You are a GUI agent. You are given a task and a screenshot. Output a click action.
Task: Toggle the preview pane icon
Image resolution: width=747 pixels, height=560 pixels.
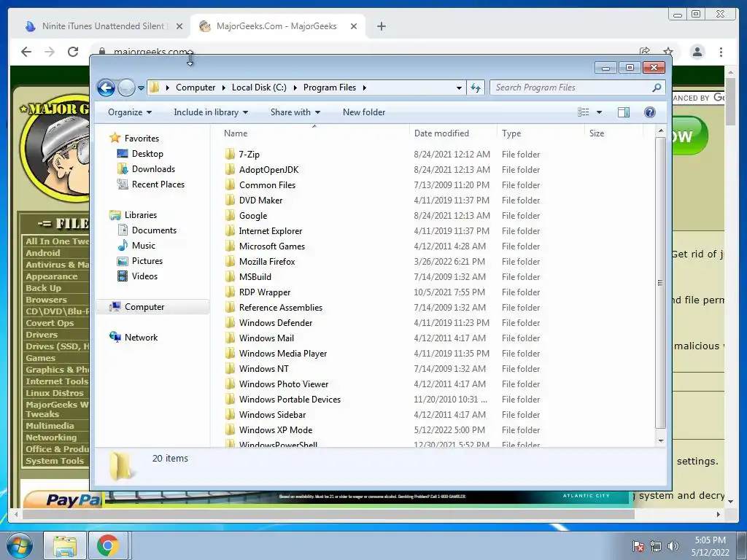pyautogui.click(x=623, y=112)
